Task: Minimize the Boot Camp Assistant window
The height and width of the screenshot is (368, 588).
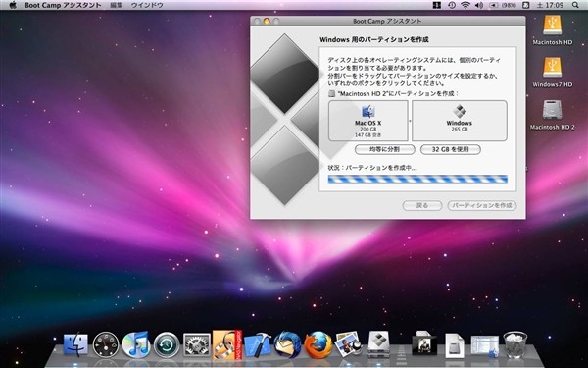Action: [x=267, y=21]
